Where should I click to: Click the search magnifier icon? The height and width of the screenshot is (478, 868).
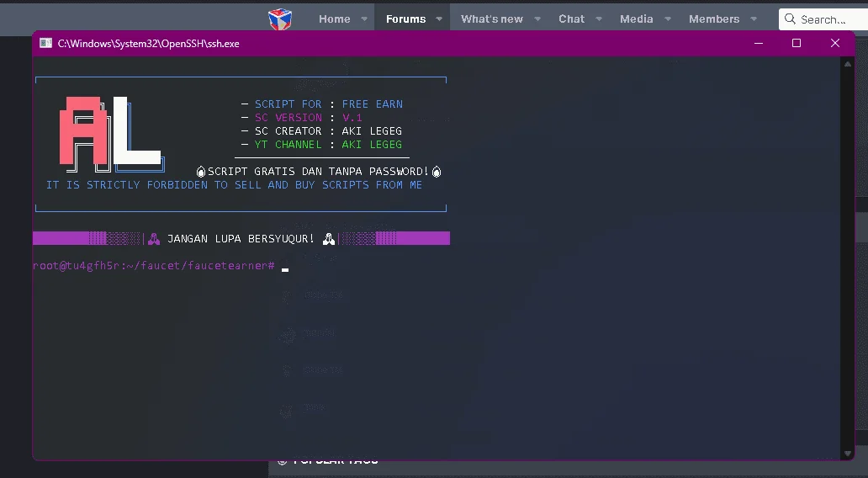(x=790, y=19)
